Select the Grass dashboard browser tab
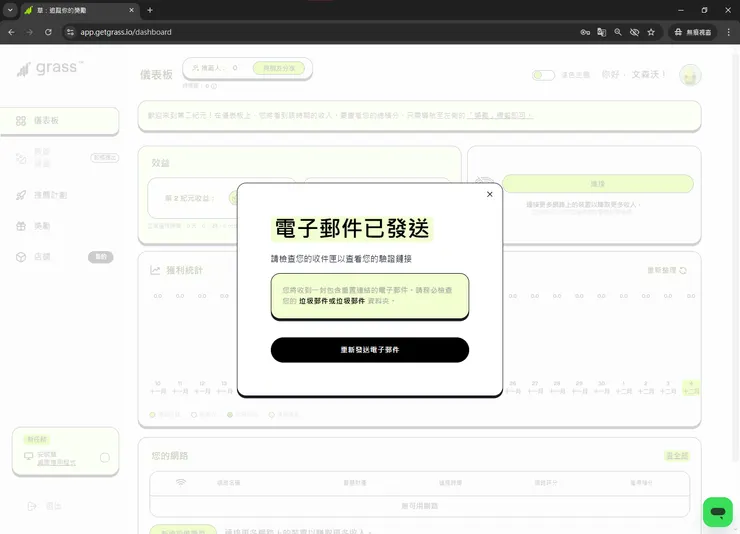 pos(80,10)
